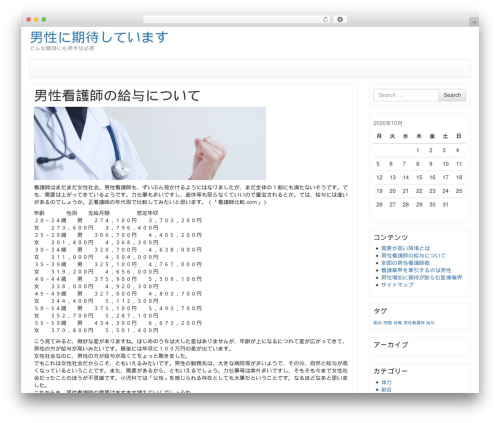The width and height of the screenshot is (500, 423).
Task: Click the dark circular icon beside the address bar
Action: coord(340,19)
